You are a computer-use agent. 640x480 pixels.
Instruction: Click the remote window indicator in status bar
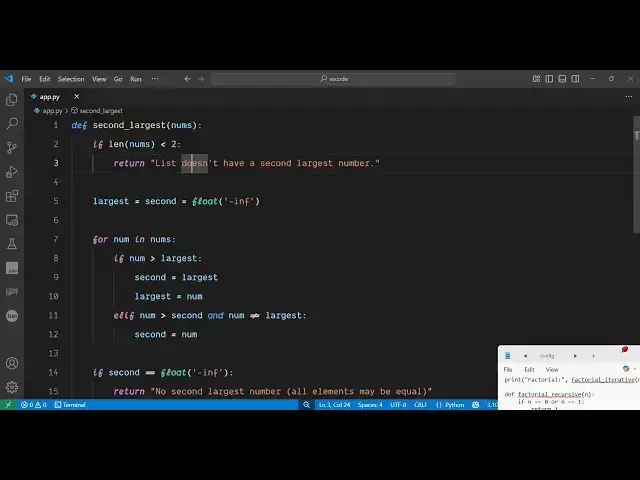coord(8,404)
